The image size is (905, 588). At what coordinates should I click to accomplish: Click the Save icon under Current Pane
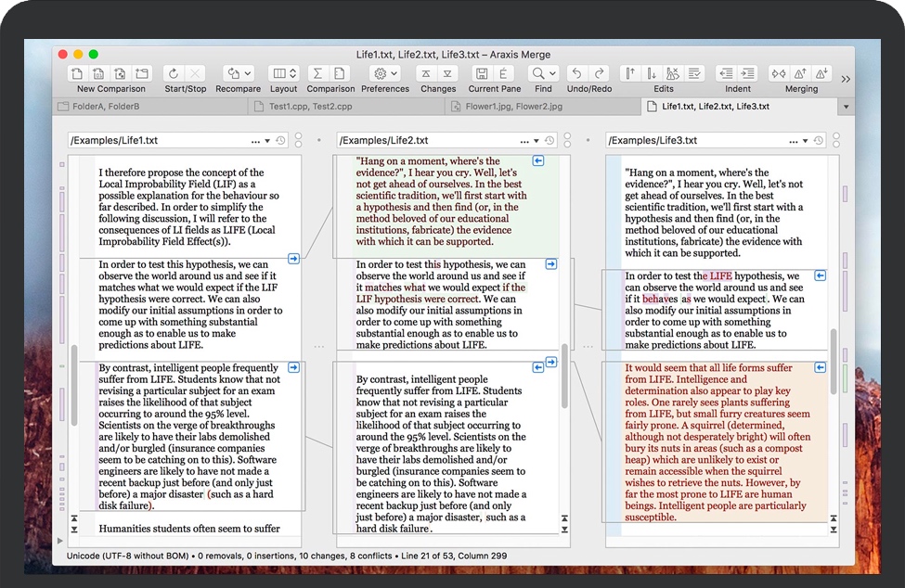[482, 73]
